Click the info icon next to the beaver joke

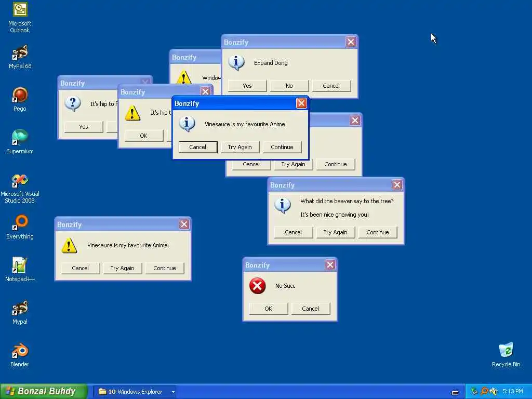283,205
